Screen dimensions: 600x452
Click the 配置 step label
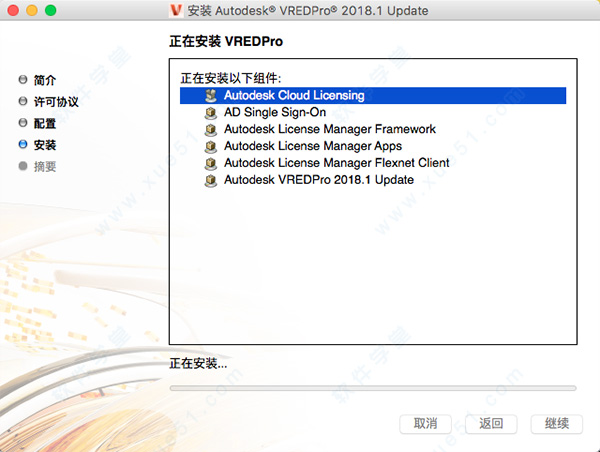pyautogui.click(x=45, y=123)
